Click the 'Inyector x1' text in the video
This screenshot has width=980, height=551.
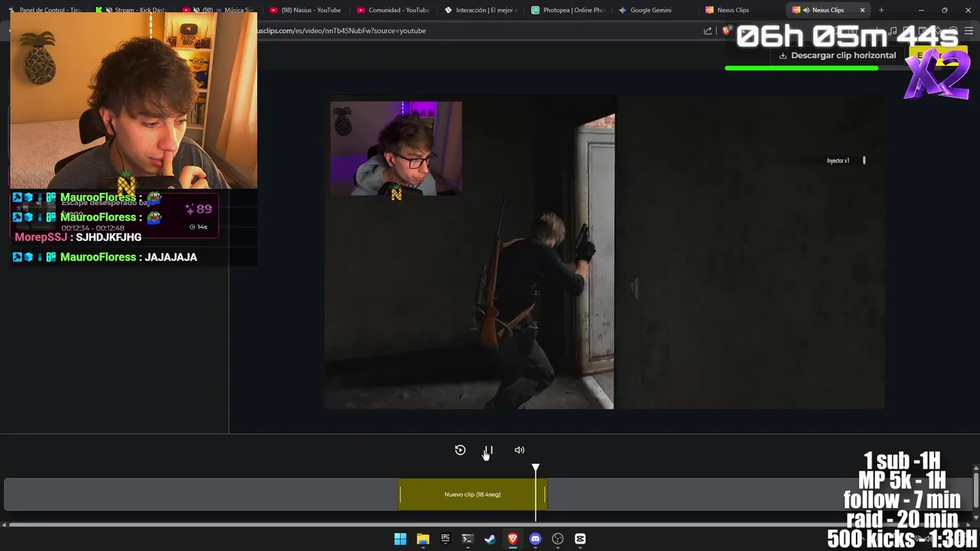click(838, 161)
